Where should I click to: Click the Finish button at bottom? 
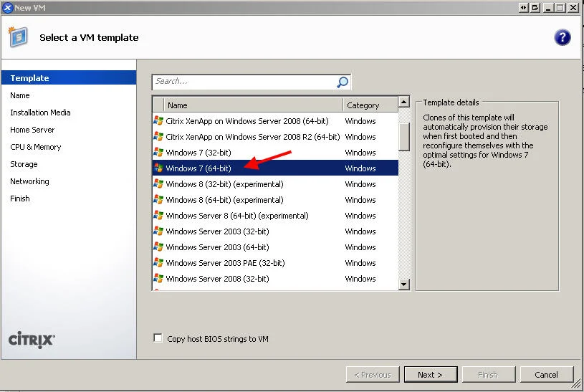coord(489,375)
